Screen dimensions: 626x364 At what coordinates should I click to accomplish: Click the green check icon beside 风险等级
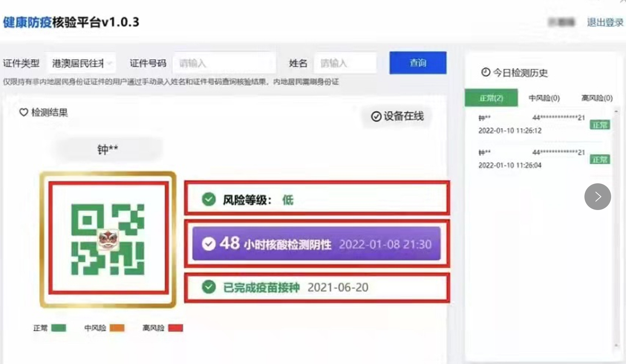coord(209,199)
